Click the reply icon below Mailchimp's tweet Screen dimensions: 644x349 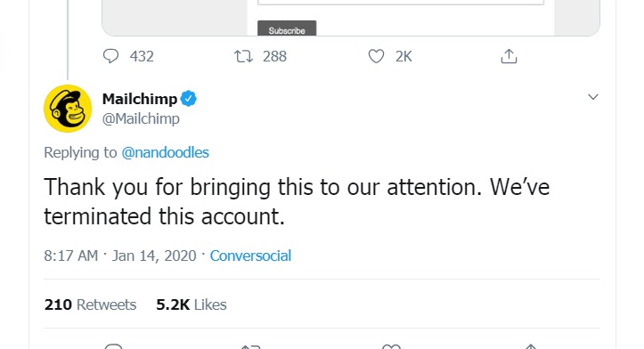pos(113,346)
